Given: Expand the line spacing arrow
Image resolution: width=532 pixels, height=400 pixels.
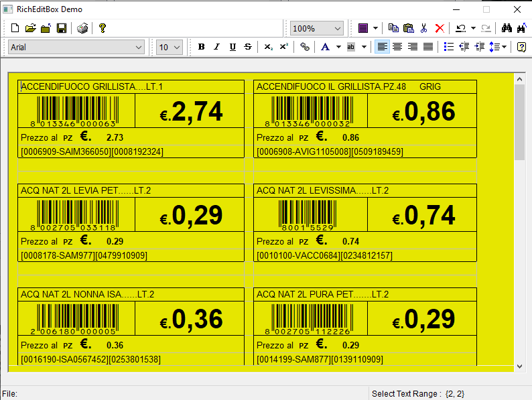Looking at the screenshot, I should point(504,47).
